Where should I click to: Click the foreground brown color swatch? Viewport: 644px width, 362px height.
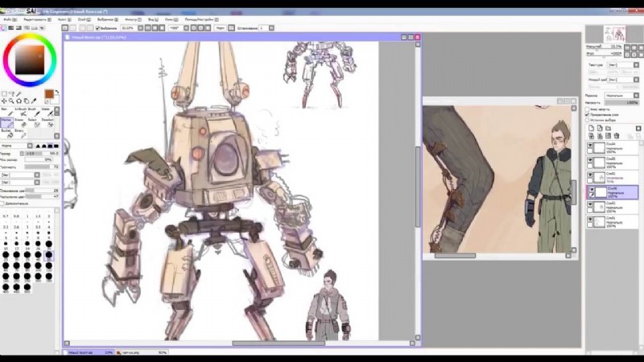point(49,94)
